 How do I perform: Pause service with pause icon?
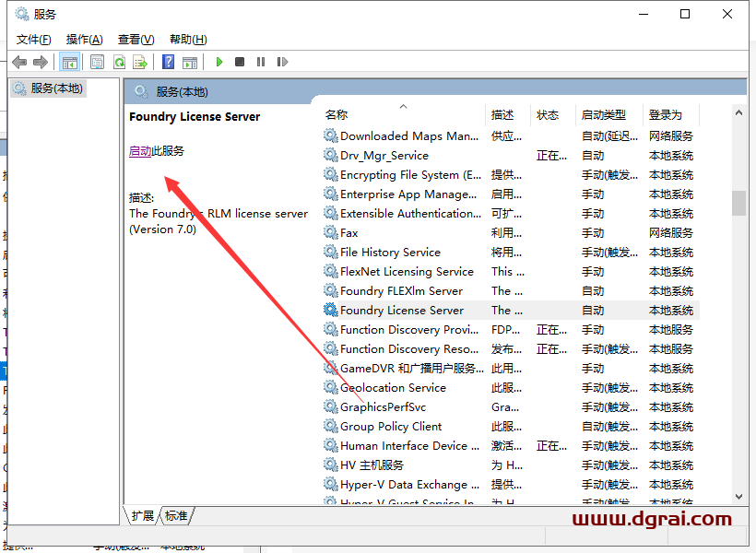(x=261, y=62)
